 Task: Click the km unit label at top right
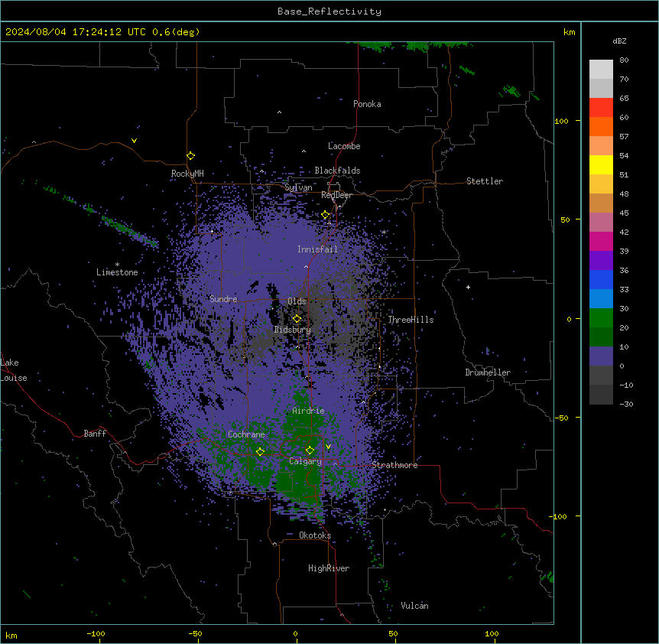(570, 32)
